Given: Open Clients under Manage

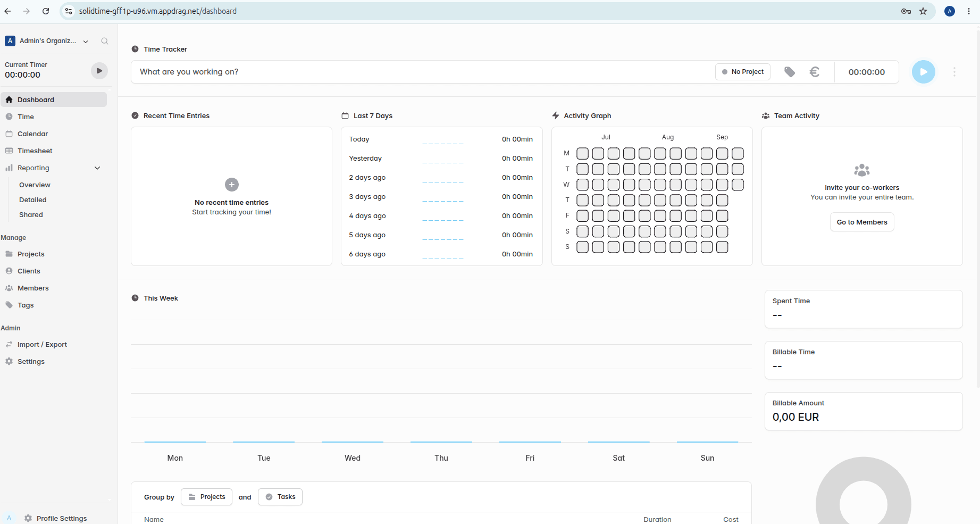Looking at the screenshot, I should pyautogui.click(x=54, y=271).
